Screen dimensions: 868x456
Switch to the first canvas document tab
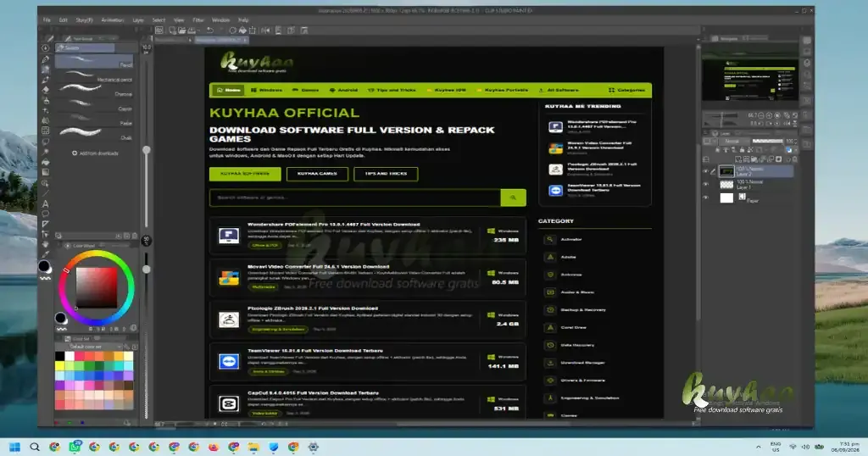[x=173, y=40]
